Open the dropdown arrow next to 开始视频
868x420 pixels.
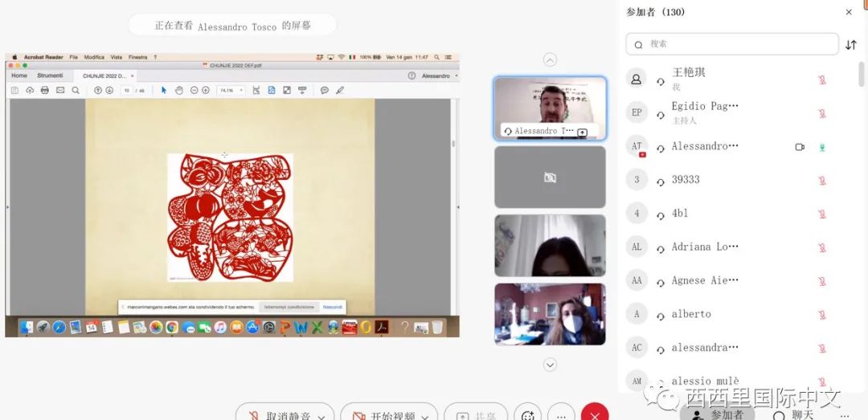424,416
